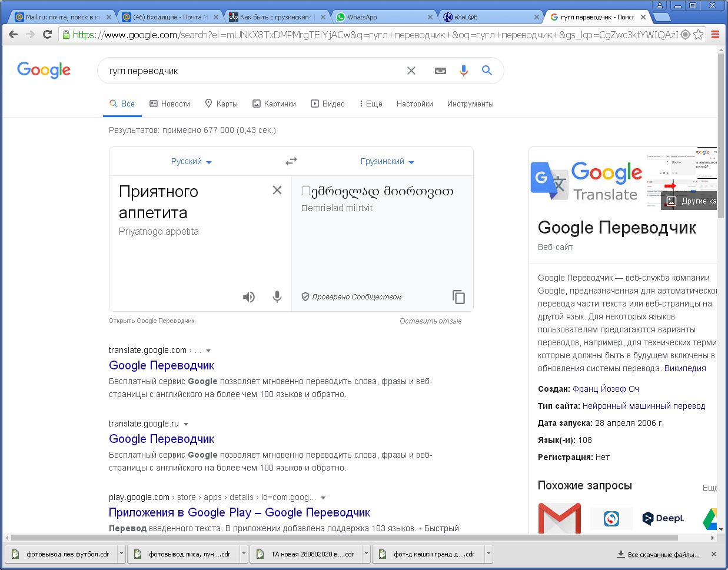
Task: Expand play.google.com result options arrow
Action: click(x=323, y=498)
